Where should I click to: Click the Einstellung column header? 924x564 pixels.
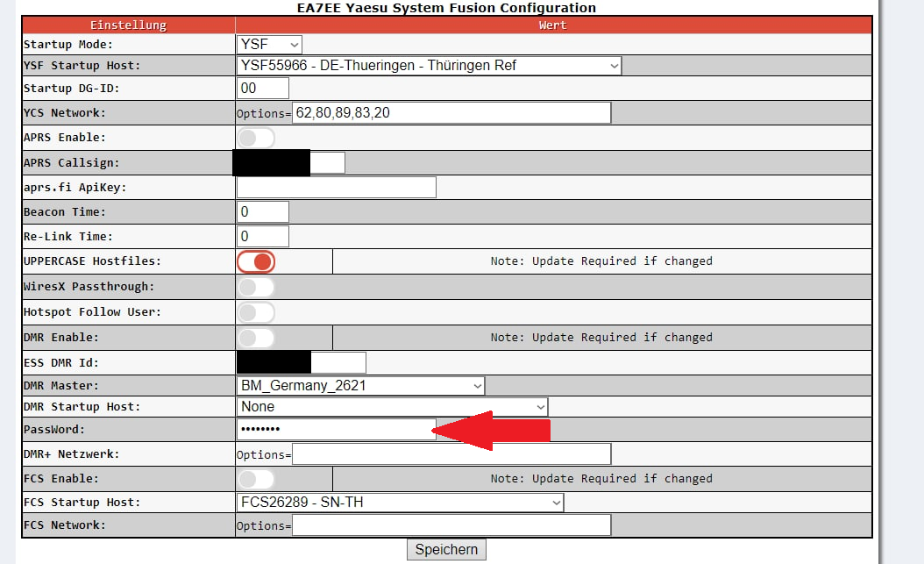tap(129, 25)
